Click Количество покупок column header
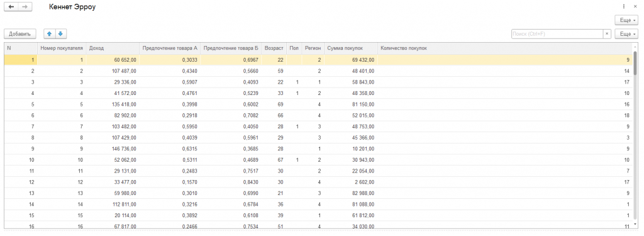The height and width of the screenshot is (236, 644). pyautogui.click(x=505, y=48)
